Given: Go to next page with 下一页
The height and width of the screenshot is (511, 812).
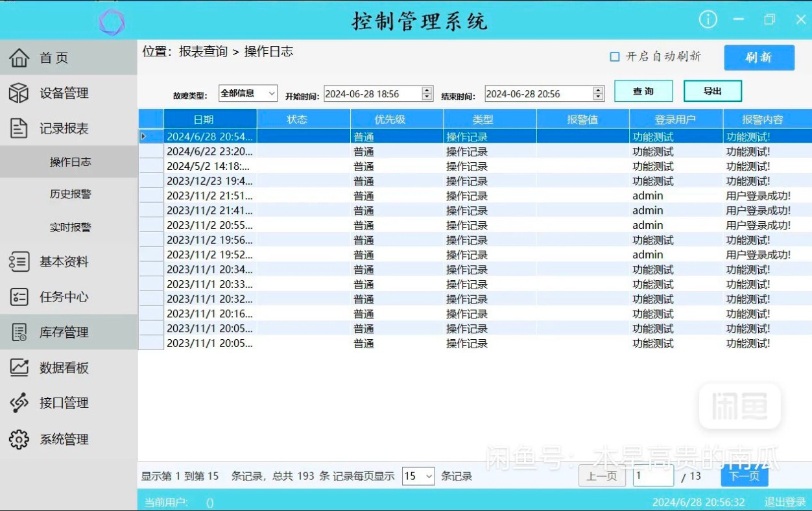Looking at the screenshot, I should pyautogui.click(x=744, y=476).
